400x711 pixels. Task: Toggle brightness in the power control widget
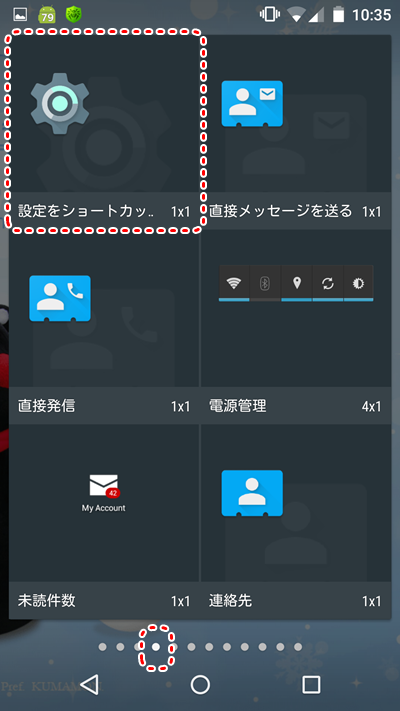(359, 283)
